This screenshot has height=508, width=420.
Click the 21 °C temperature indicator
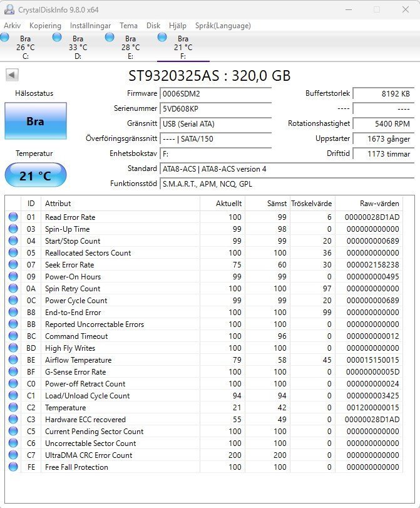[35, 175]
